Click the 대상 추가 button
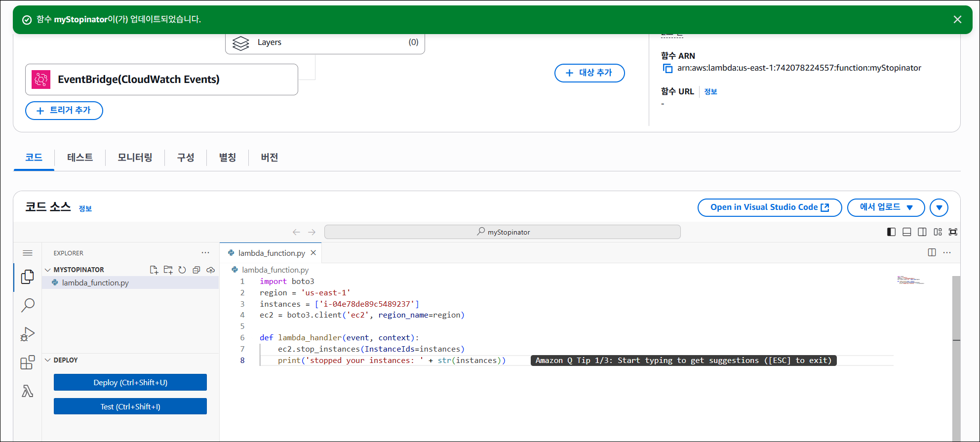 [589, 73]
